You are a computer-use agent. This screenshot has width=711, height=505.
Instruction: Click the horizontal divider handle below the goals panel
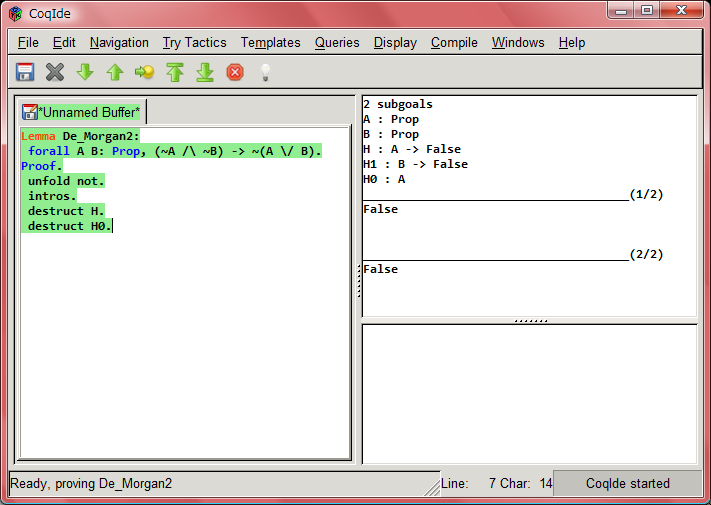coord(531,321)
